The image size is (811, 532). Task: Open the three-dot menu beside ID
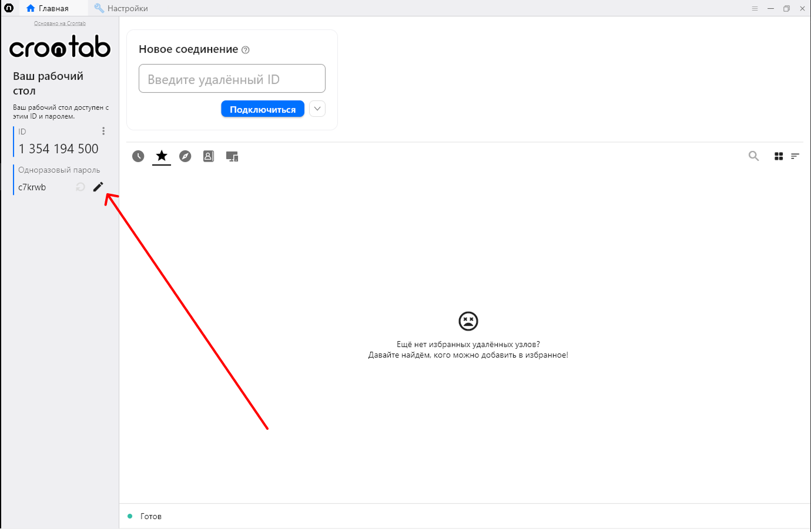tap(103, 131)
